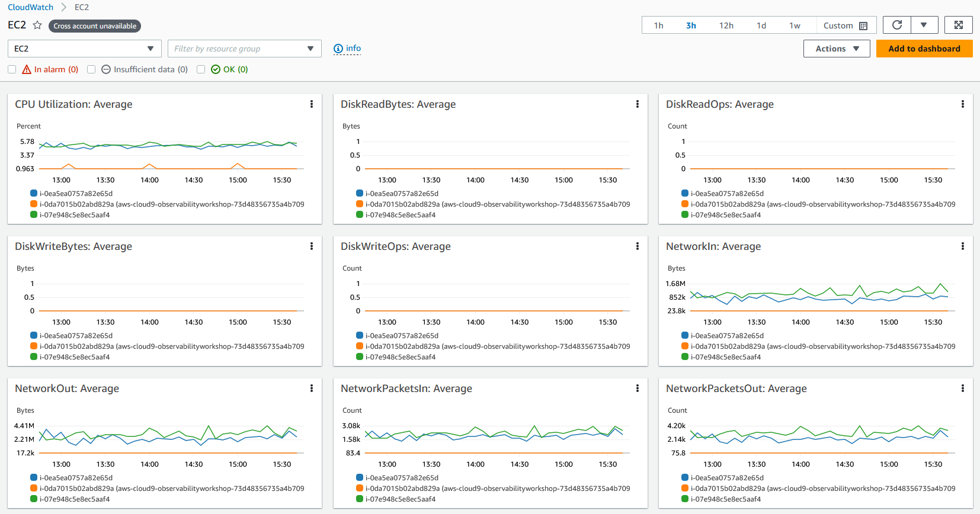Refresh the dashboard graphs
This screenshot has width=980, height=514.
897,25
